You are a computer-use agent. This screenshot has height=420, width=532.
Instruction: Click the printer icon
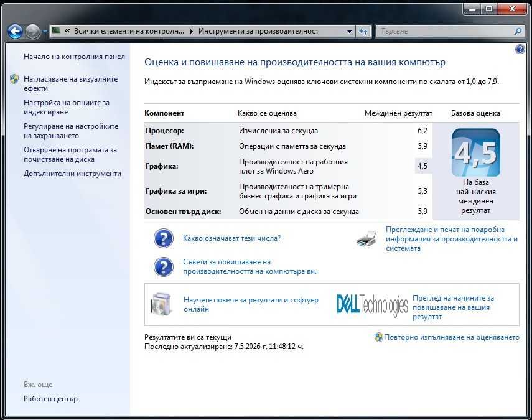pos(366,238)
